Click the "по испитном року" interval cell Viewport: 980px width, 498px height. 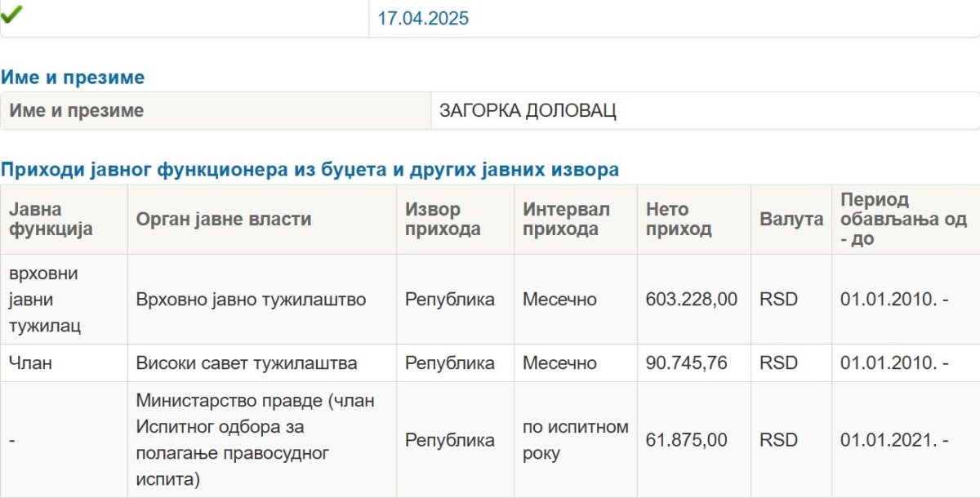coord(575,440)
